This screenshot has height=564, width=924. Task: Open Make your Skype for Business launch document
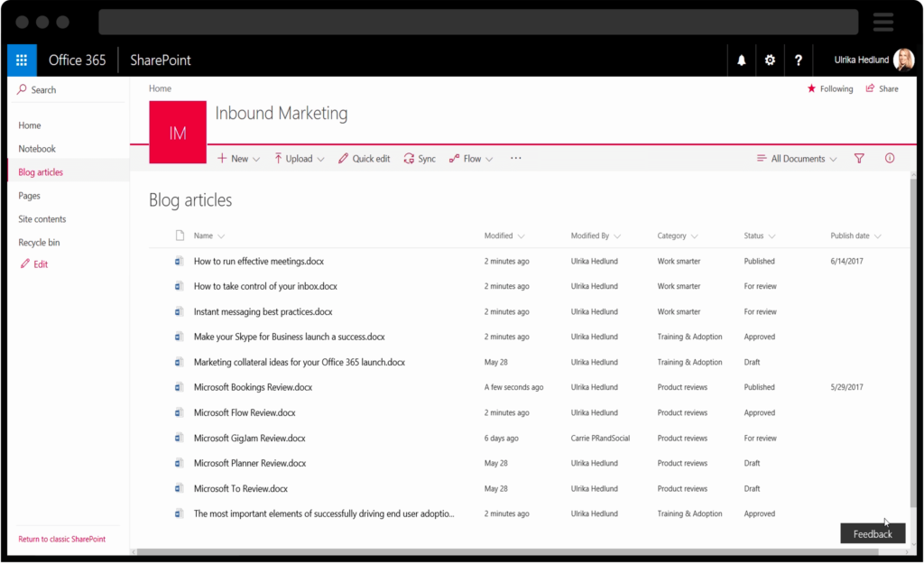290,337
